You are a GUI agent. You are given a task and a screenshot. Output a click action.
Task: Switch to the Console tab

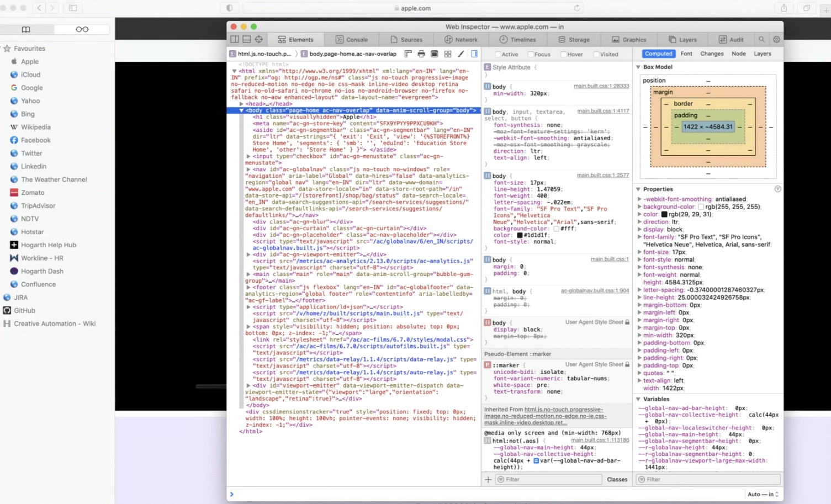pyautogui.click(x=352, y=39)
